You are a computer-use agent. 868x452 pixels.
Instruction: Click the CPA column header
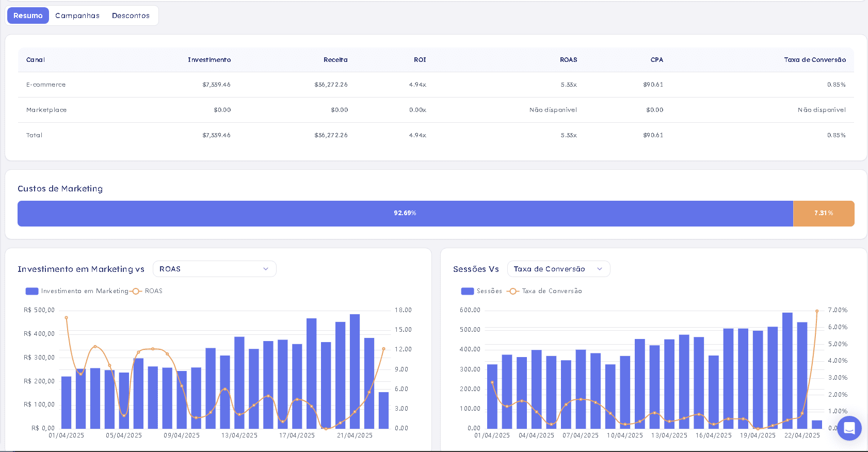657,60
